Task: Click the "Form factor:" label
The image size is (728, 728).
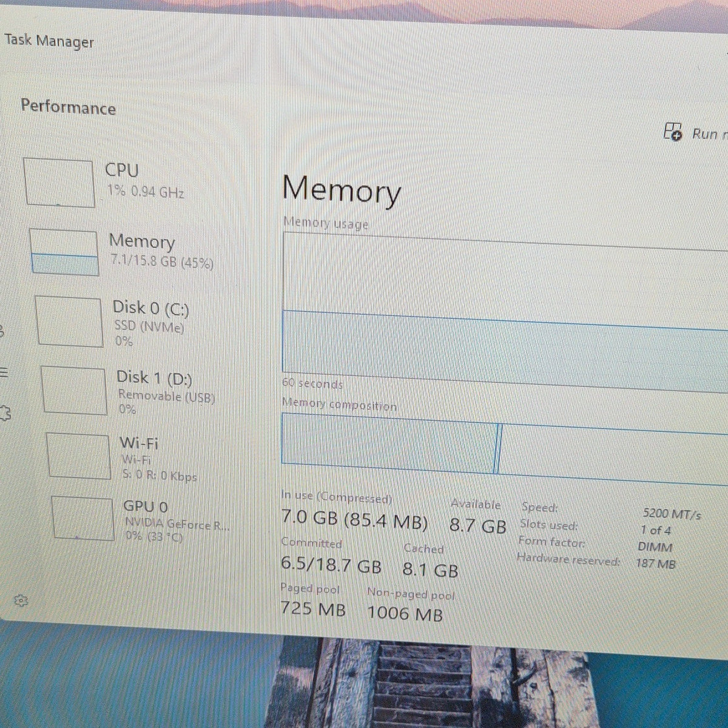Action: pyautogui.click(x=551, y=542)
